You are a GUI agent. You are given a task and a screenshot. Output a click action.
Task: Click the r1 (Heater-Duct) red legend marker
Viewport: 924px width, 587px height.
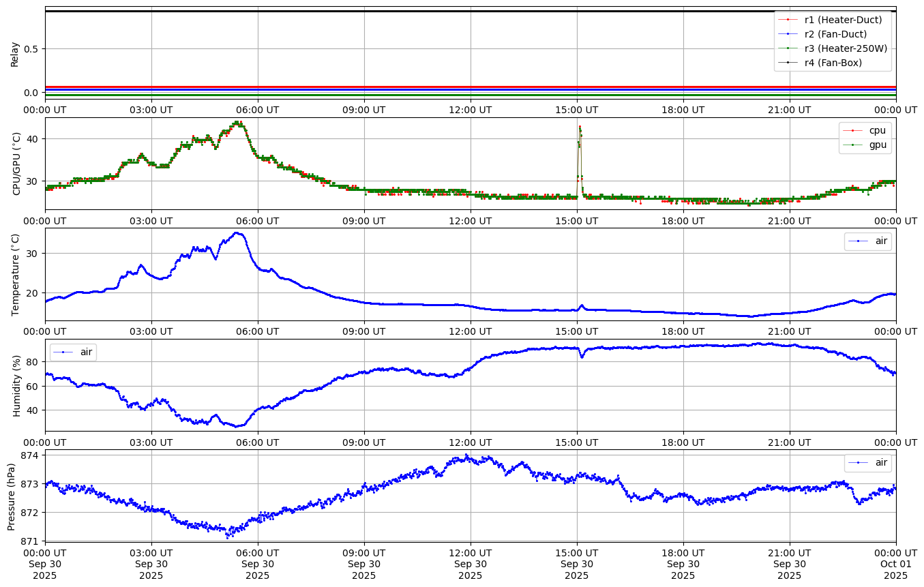[x=788, y=20]
